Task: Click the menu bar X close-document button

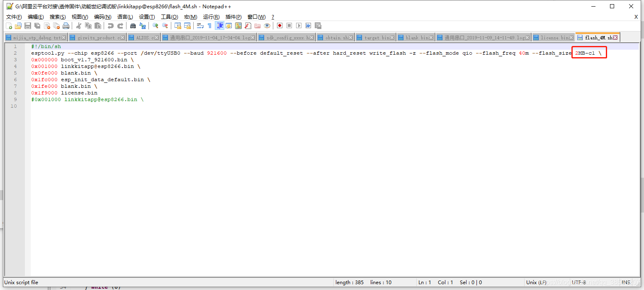Action: (x=636, y=17)
